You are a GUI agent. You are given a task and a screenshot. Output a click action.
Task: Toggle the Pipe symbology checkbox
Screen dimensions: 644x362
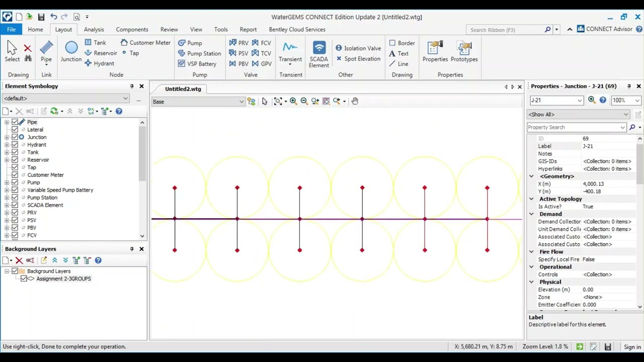[15, 122]
